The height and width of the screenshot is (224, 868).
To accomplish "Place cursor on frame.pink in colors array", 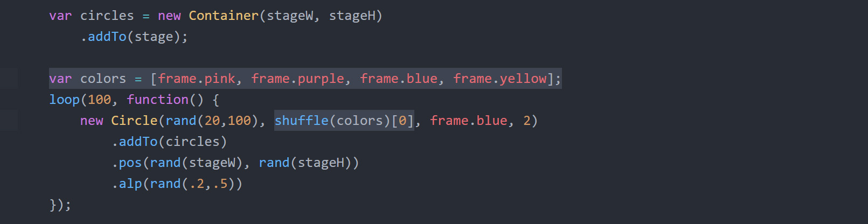I will coord(197,79).
